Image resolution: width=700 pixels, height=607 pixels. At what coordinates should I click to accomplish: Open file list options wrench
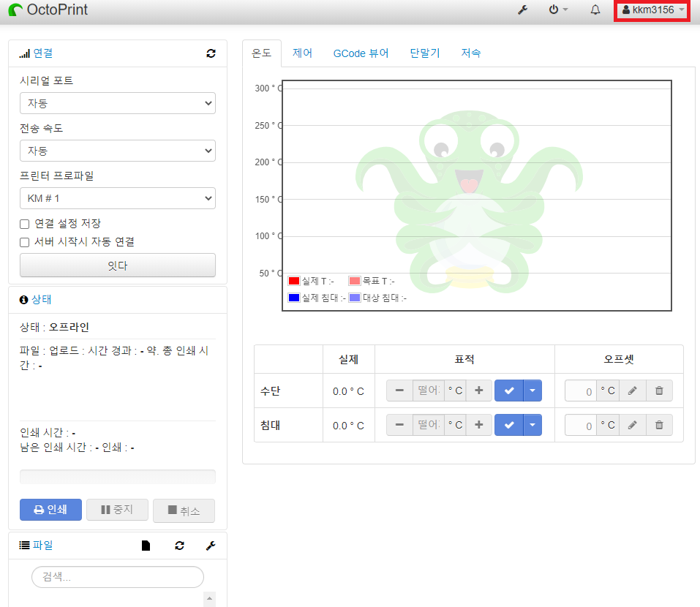click(x=211, y=546)
